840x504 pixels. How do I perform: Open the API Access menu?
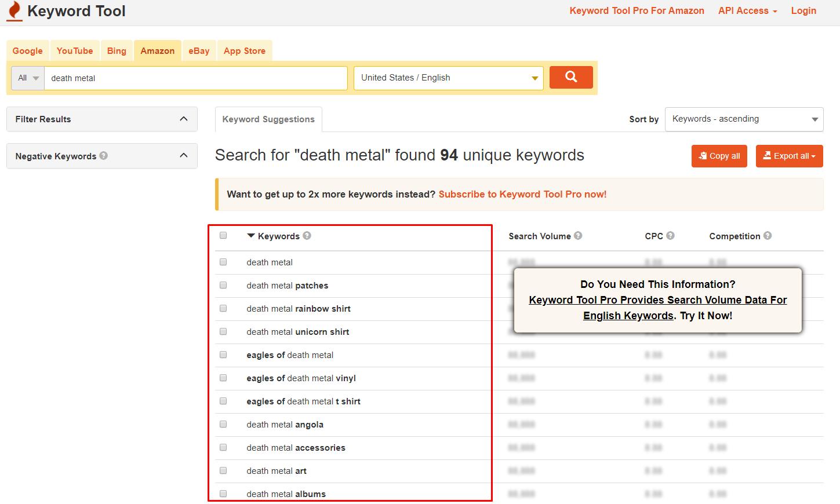point(748,10)
